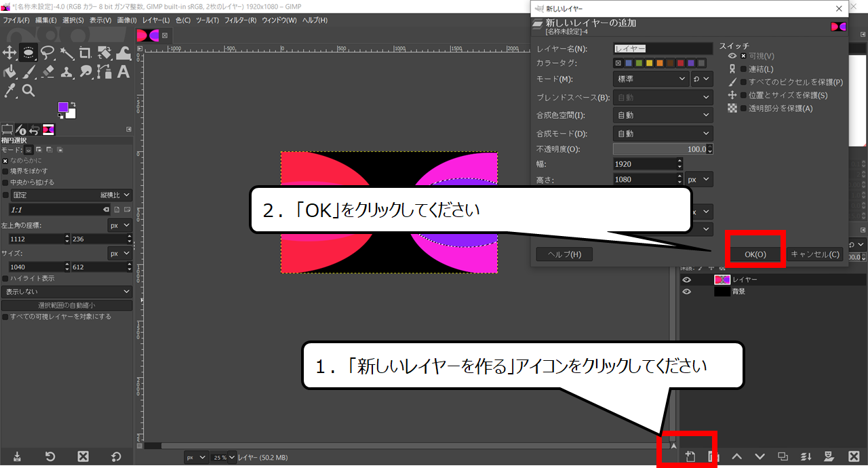Image resolution: width=868 pixels, height=468 pixels.
Task: Choose the intersect-with-selection mode icon
Action: [x=60, y=149]
